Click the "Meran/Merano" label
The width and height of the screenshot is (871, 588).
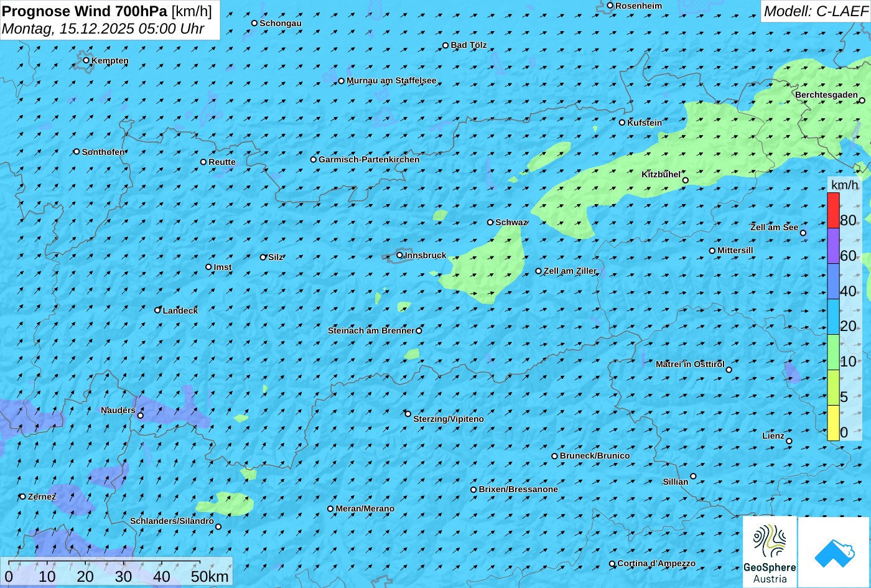pyautogui.click(x=365, y=508)
